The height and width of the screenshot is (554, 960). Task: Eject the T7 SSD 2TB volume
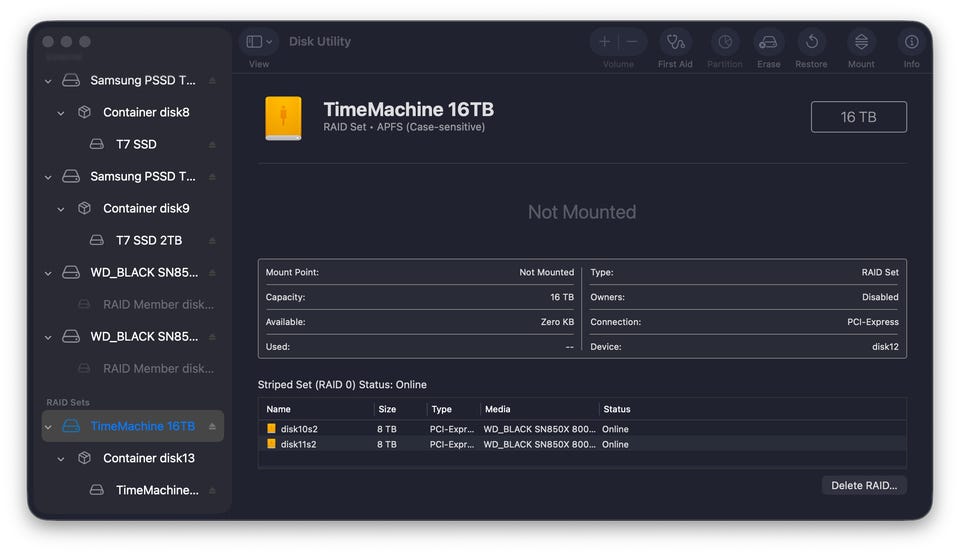(x=212, y=241)
